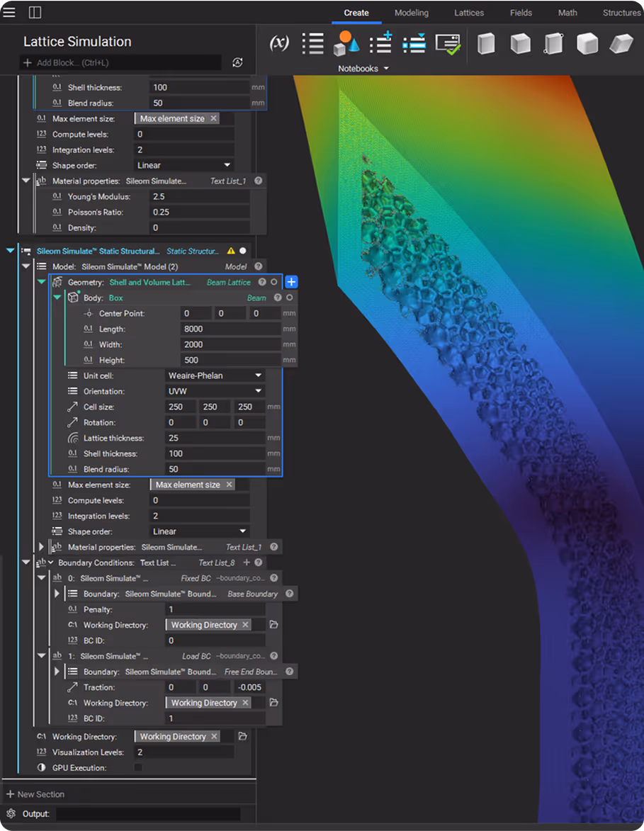Viewport: 644px width, 831px height.
Task: Toggle the GPU Execution checkbox
Action: 138,767
